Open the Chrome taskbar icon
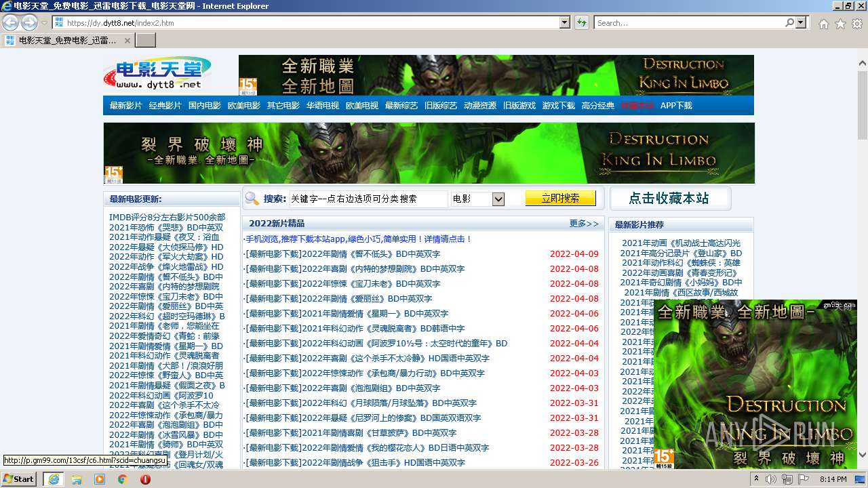 click(x=123, y=479)
